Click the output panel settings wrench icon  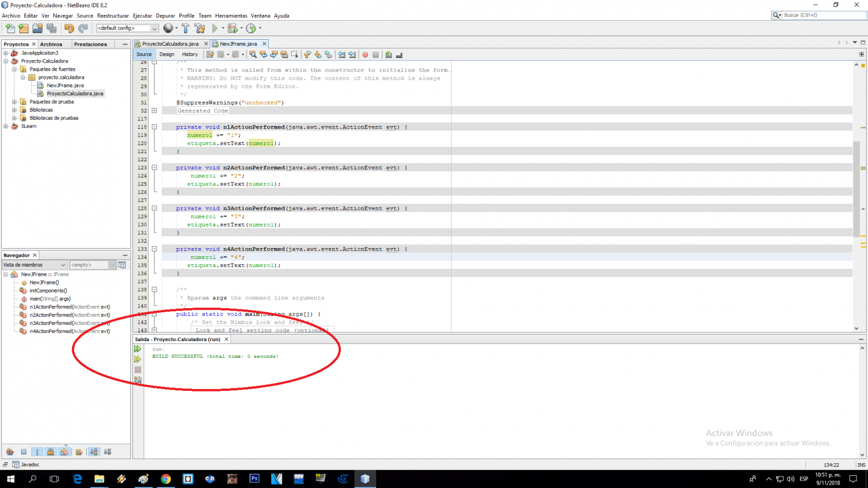coord(138,380)
